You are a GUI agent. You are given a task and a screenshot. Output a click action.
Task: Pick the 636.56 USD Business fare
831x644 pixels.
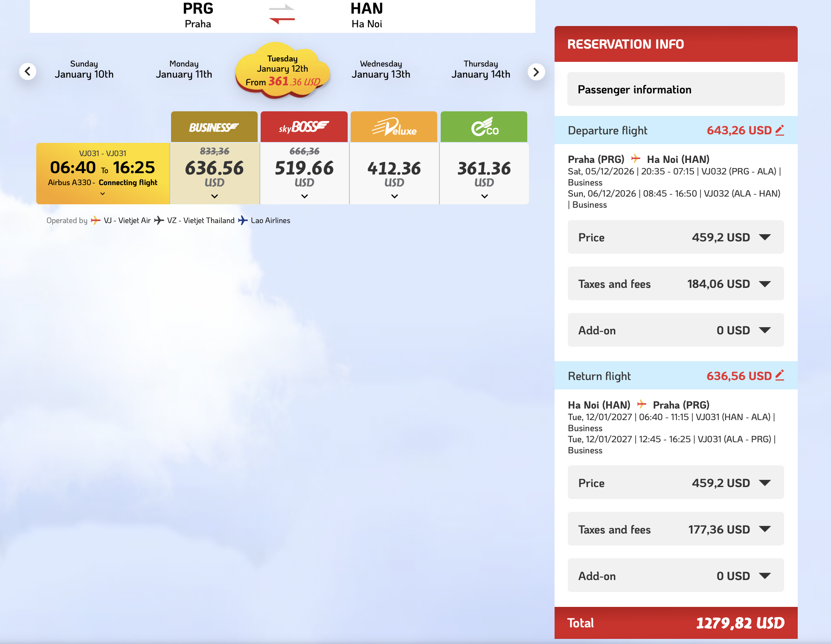pos(215,173)
